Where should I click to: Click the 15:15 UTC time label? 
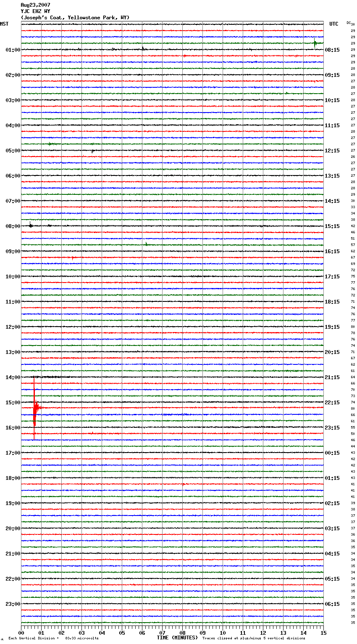point(332,226)
